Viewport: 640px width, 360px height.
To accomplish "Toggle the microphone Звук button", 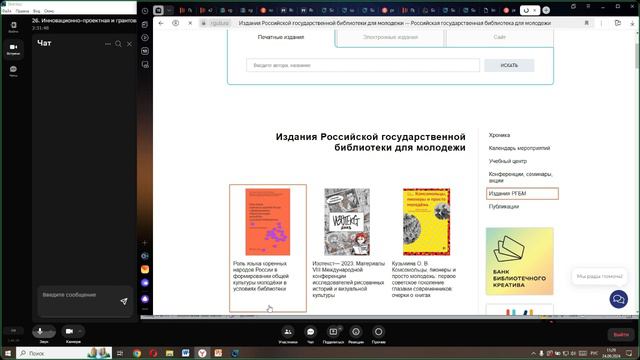I will tap(40, 331).
